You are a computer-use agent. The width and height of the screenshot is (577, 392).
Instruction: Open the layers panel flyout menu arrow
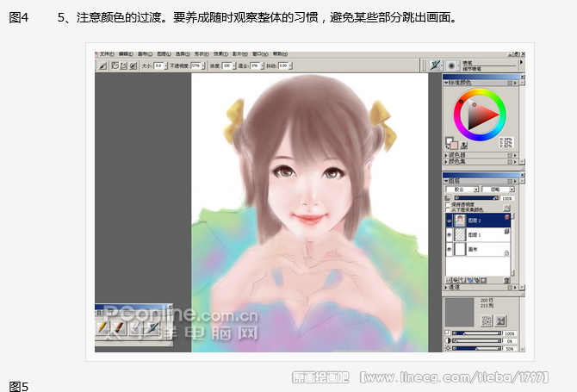pyautogui.click(x=515, y=181)
